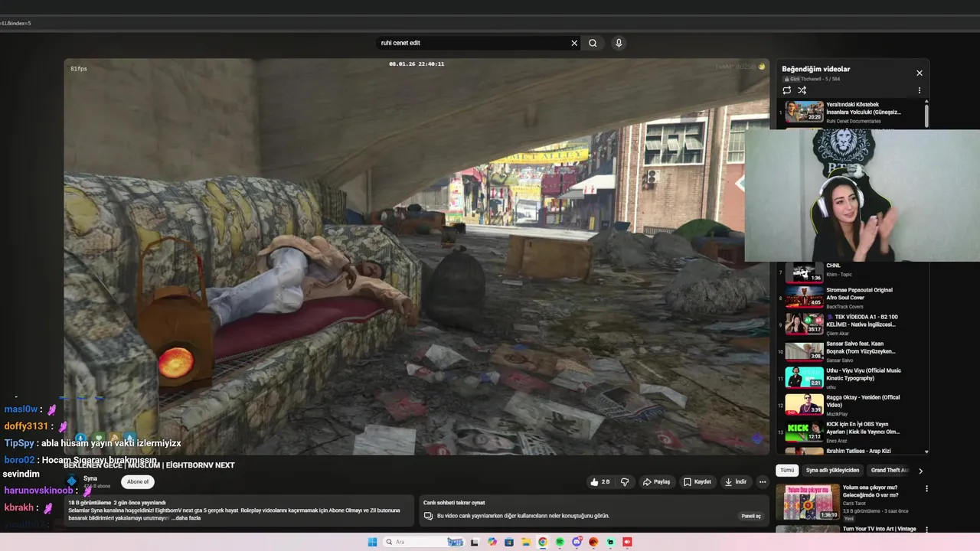Dislike the video with thumbs-down
Image resolution: width=980 pixels, height=551 pixels.
[x=625, y=482]
